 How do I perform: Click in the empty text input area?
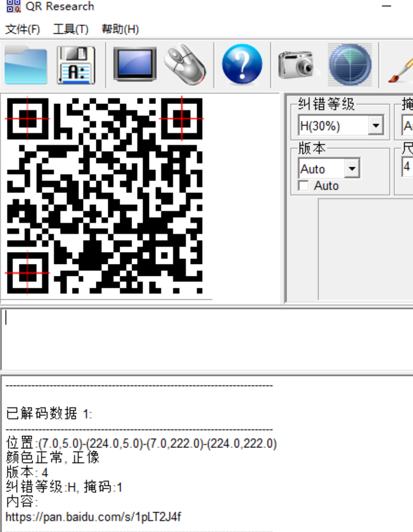[208, 339]
